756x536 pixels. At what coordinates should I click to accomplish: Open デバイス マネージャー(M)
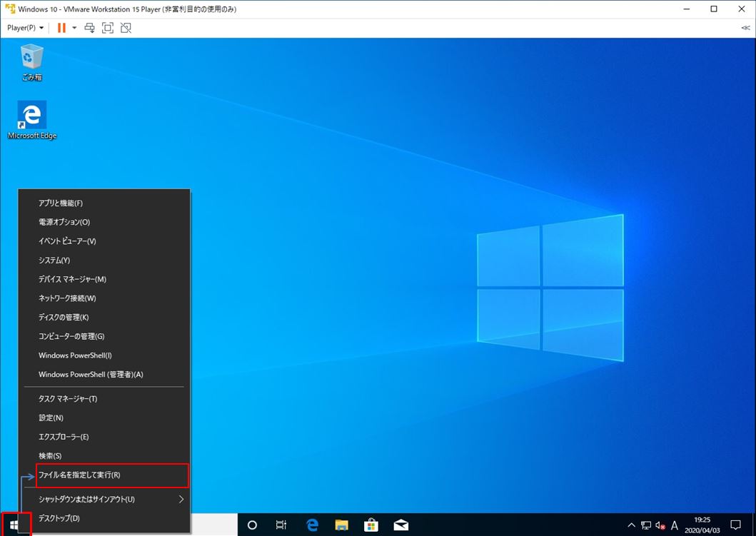[x=104, y=279]
